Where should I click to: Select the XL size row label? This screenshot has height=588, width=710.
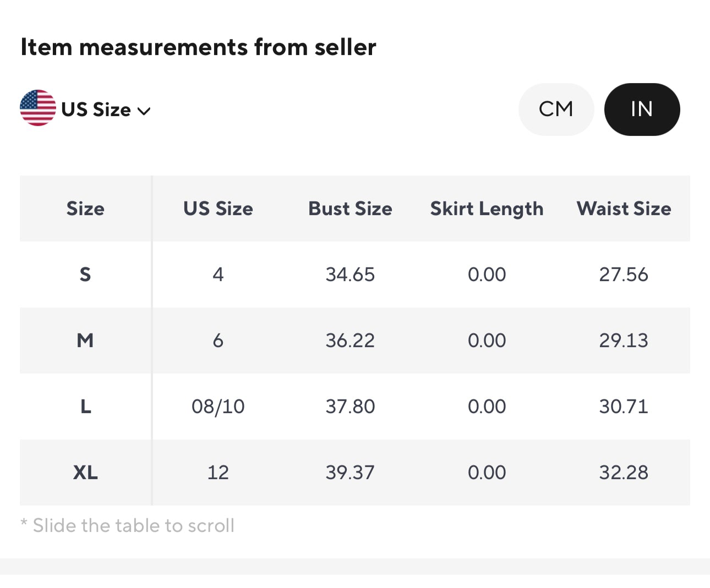click(85, 472)
